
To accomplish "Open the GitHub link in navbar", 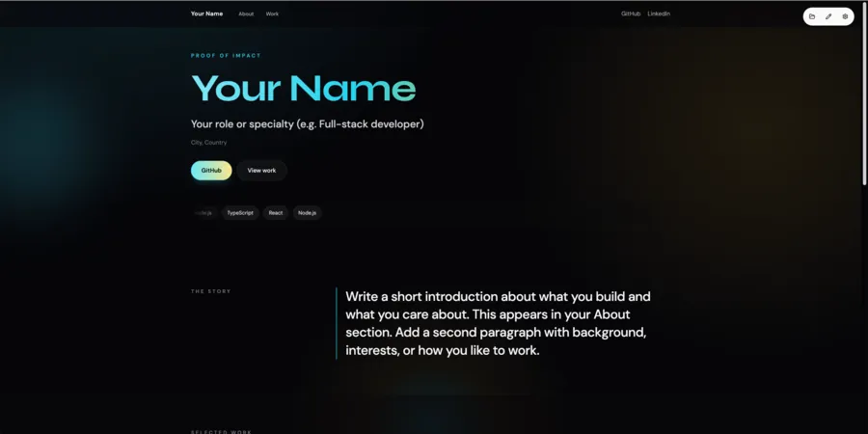I will tap(631, 14).
